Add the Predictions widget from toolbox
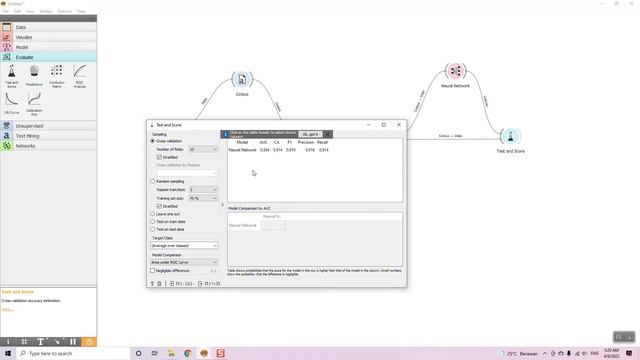The height and width of the screenshot is (360, 640). click(34, 76)
